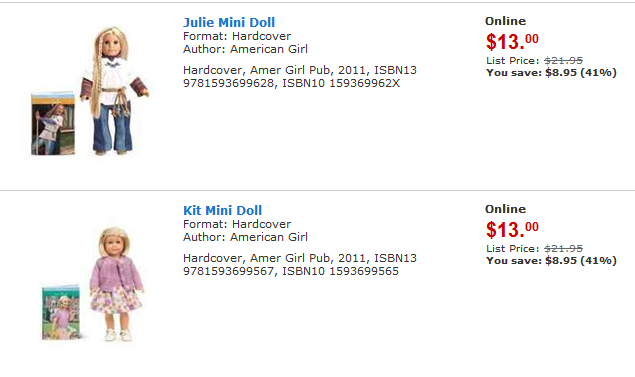Click the Kit book cover image
635x377 pixels.
point(61,313)
